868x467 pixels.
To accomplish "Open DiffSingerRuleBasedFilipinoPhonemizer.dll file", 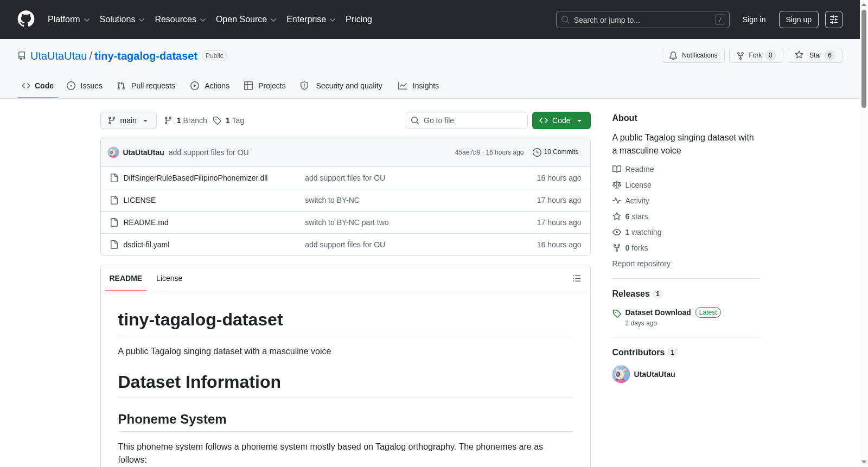I will click(195, 178).
